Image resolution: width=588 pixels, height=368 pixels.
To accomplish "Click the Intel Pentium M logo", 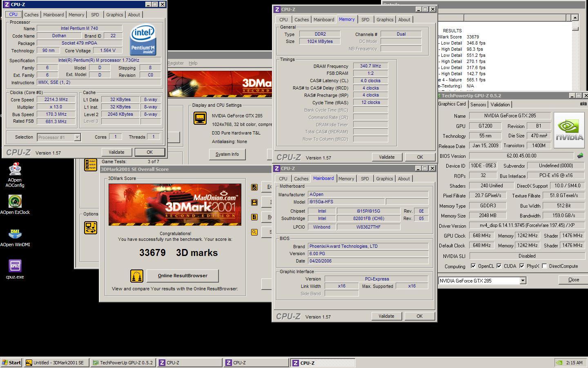I will click(x=143, y=40).
